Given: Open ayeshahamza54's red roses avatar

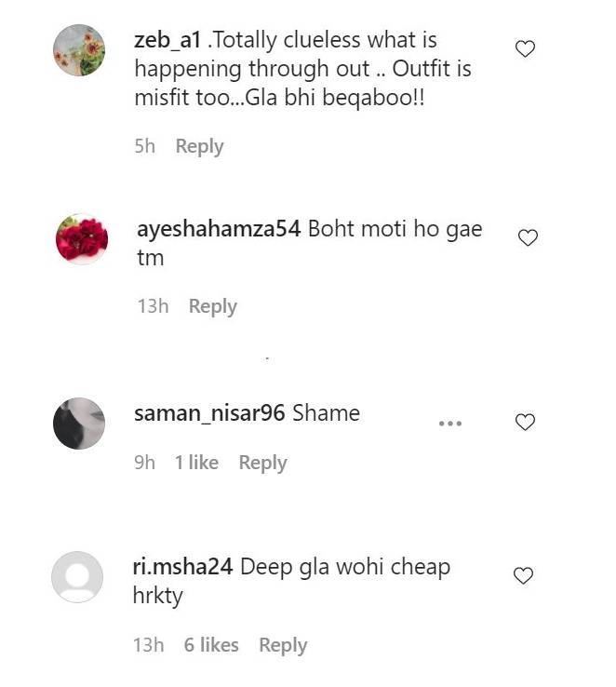Looking at the screenshot, I should click(82, 239).
